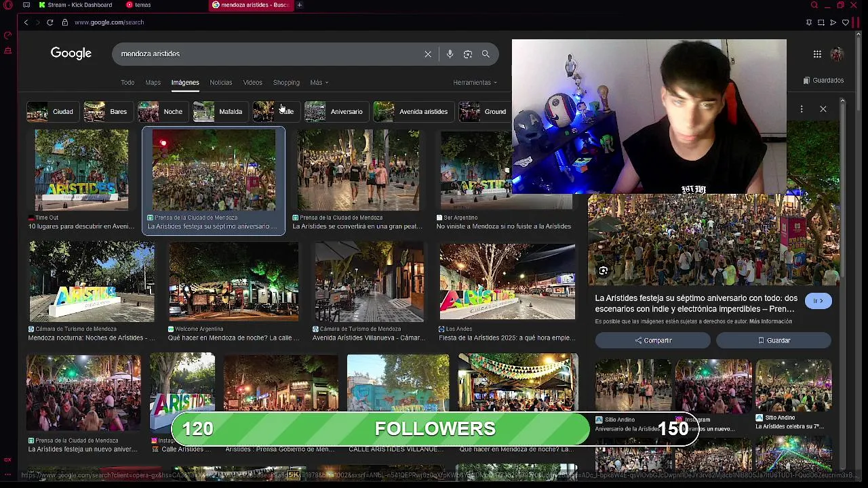Viewport: 868px width, 488px height.
Task: Reload the page with the refresh icon
Action: point(50,22)
